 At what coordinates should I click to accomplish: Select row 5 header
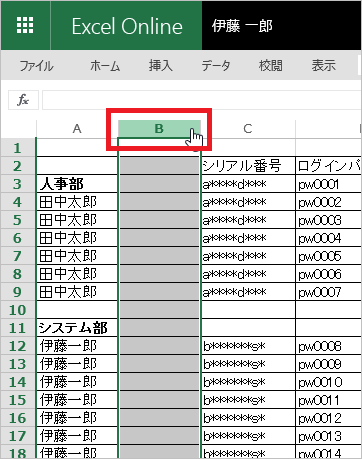(18, 220)
